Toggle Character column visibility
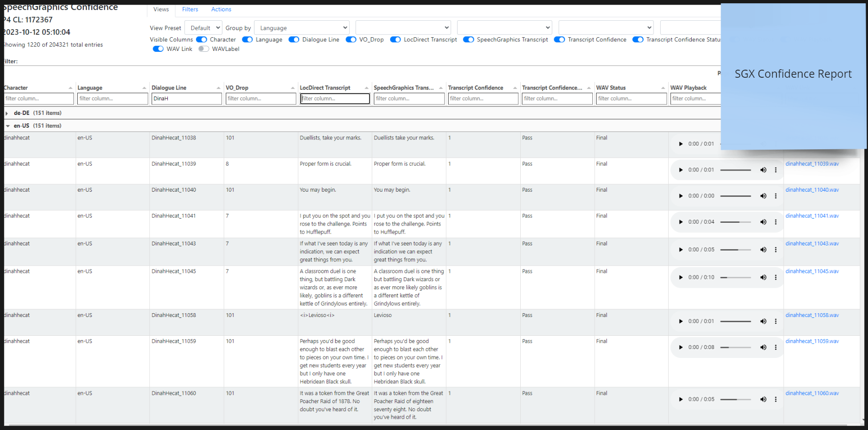868x430 pixels. click(x=202, y=40)
